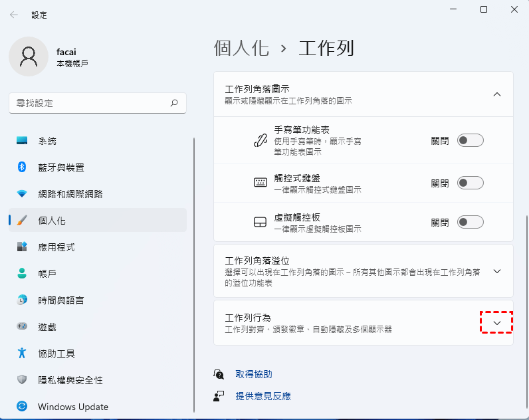Click the 提供意見反應 link
This screenshot has height=420, width=529.
point(263,396)
